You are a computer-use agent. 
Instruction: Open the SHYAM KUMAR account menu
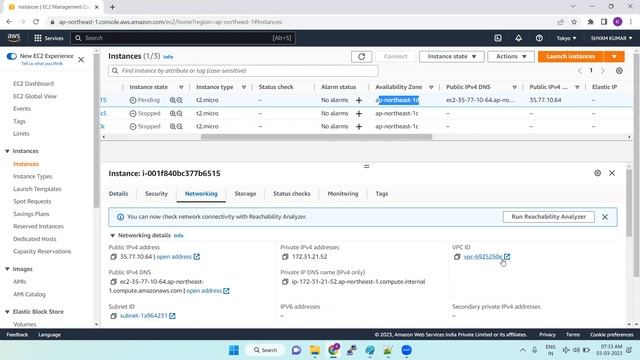pos(611,38)
